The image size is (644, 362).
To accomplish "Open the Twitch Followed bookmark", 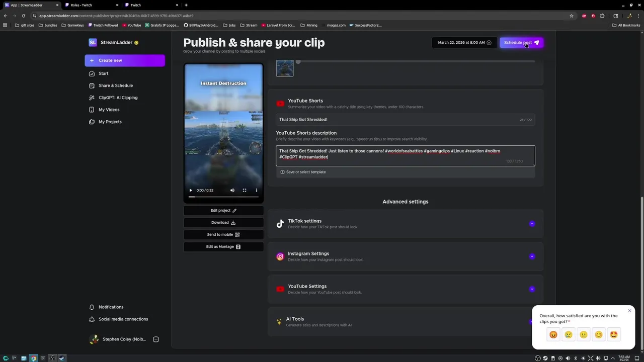I will point(103,25).
